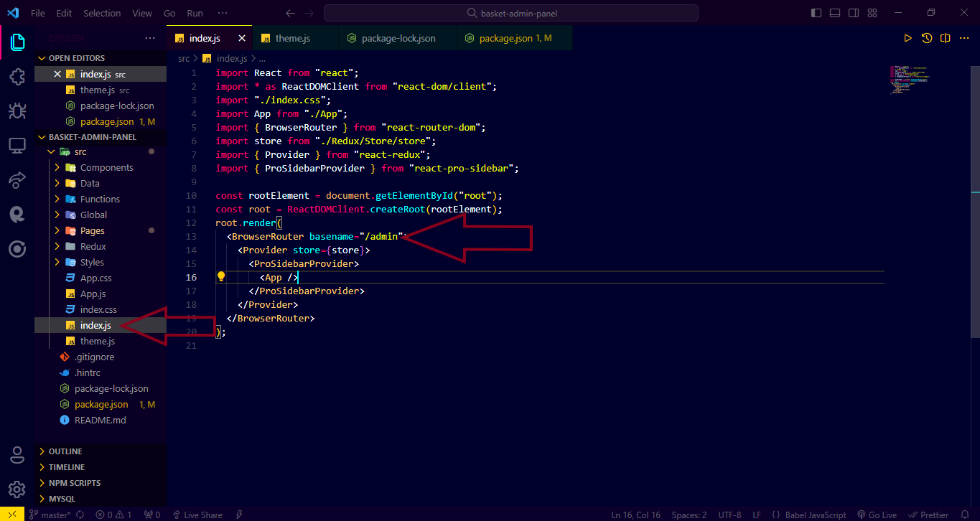Split the editor right
Viewport: 980px width, 521px height.
(946, 38)
